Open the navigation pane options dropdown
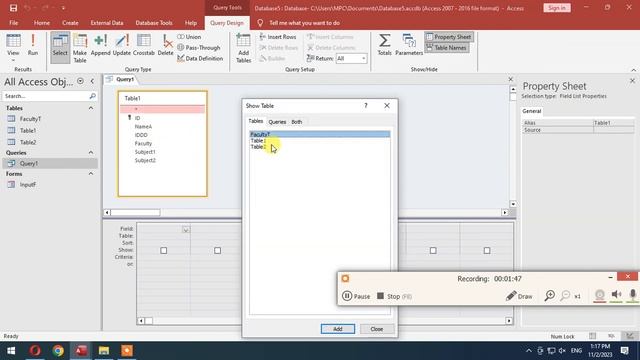The image size is (640, 360). (80, 81)
